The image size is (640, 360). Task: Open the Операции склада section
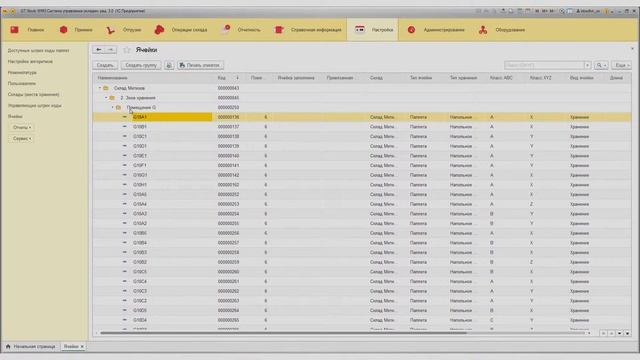point(180,30)
